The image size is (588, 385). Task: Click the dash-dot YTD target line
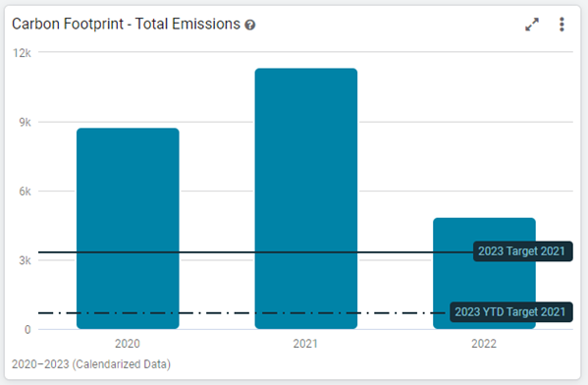pyautogui.click(x=244, y=313)
